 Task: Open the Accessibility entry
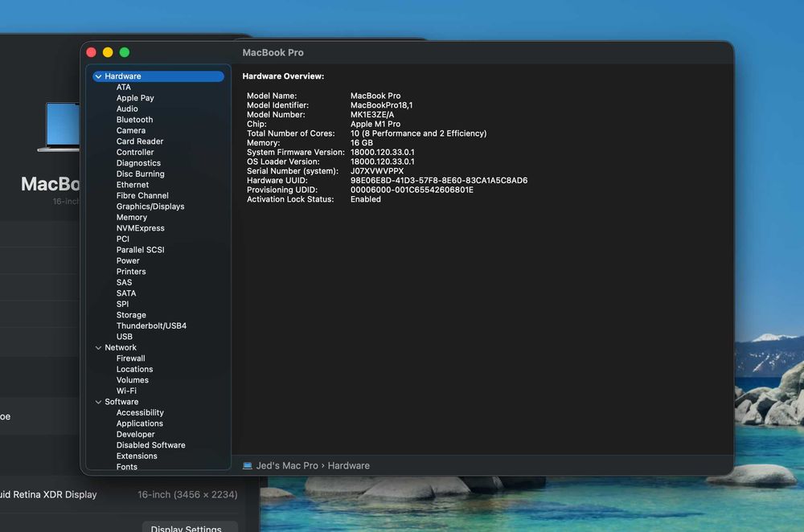click(140, 412)
